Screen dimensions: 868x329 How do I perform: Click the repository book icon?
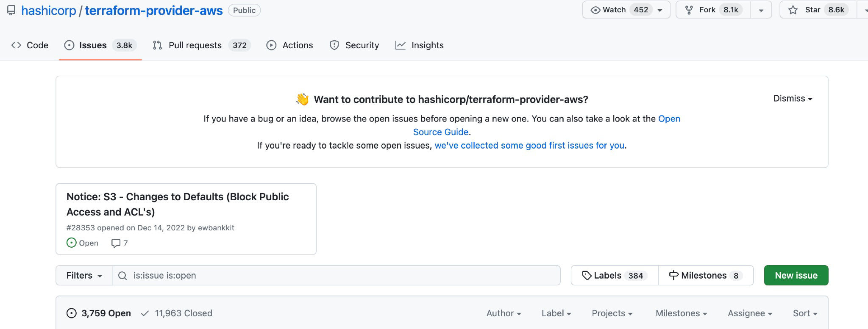coord(11,10)
